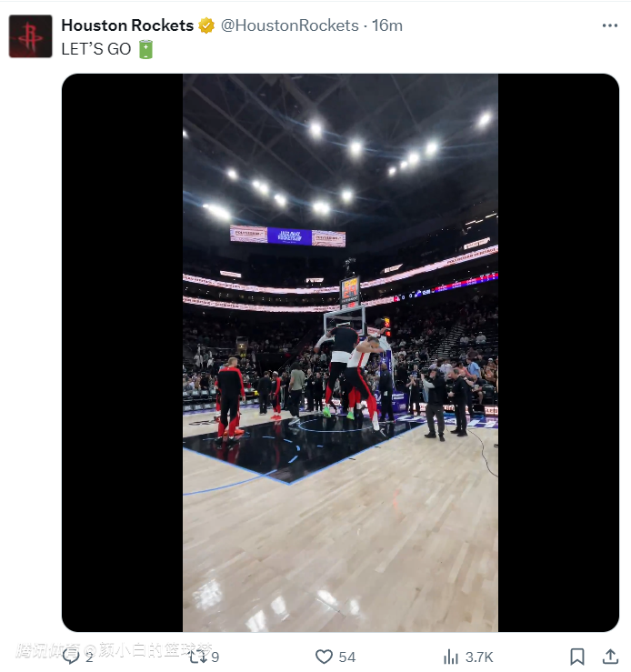Click the LET'S GO tweet text
The height and width of the screenshot is (672, 631).
point(96,49)
